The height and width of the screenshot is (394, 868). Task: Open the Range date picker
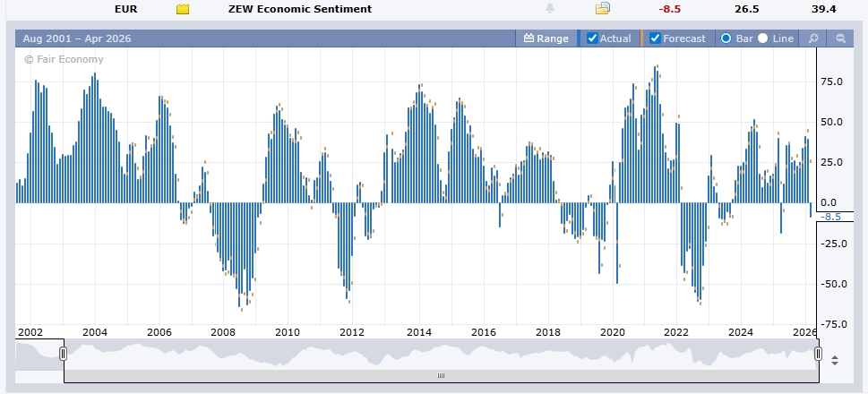click(x=546, y=39)
